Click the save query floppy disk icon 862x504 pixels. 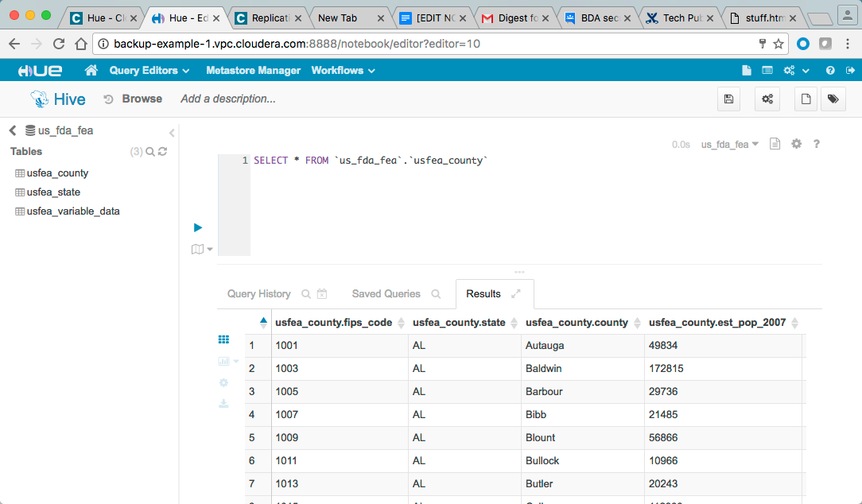coord(728,99)
